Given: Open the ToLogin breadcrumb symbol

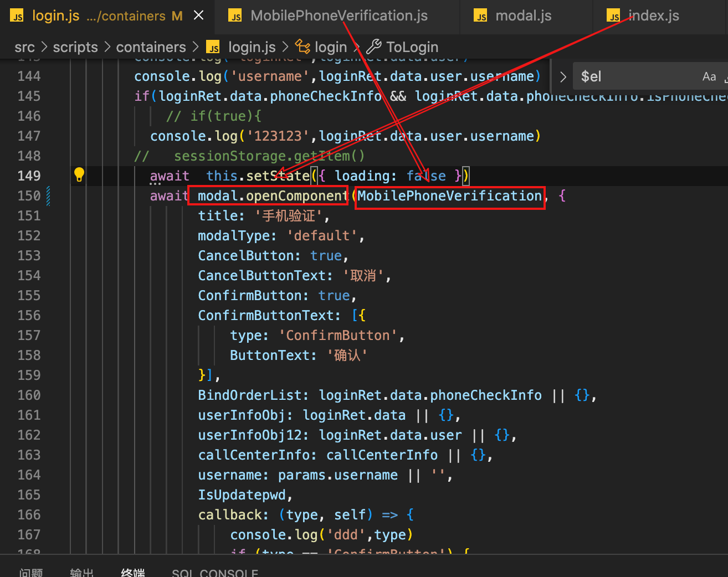Looking at the screenshot, I should (x=412, y=48).
